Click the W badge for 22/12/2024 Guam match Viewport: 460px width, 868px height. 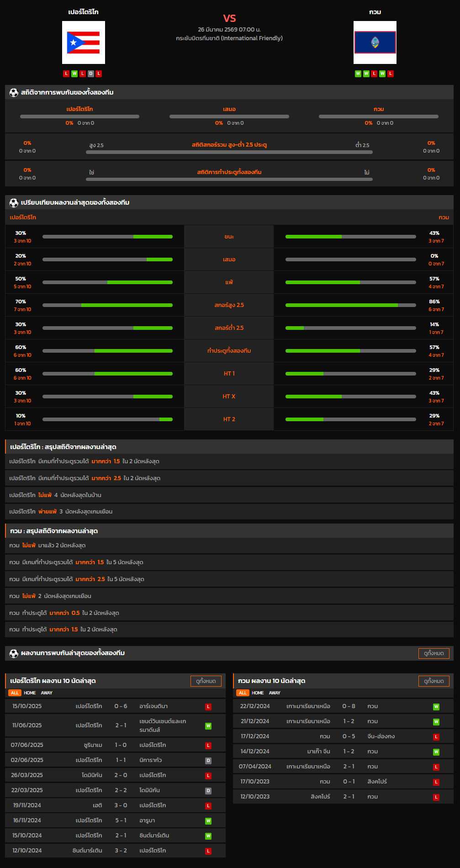click(436, 707)
